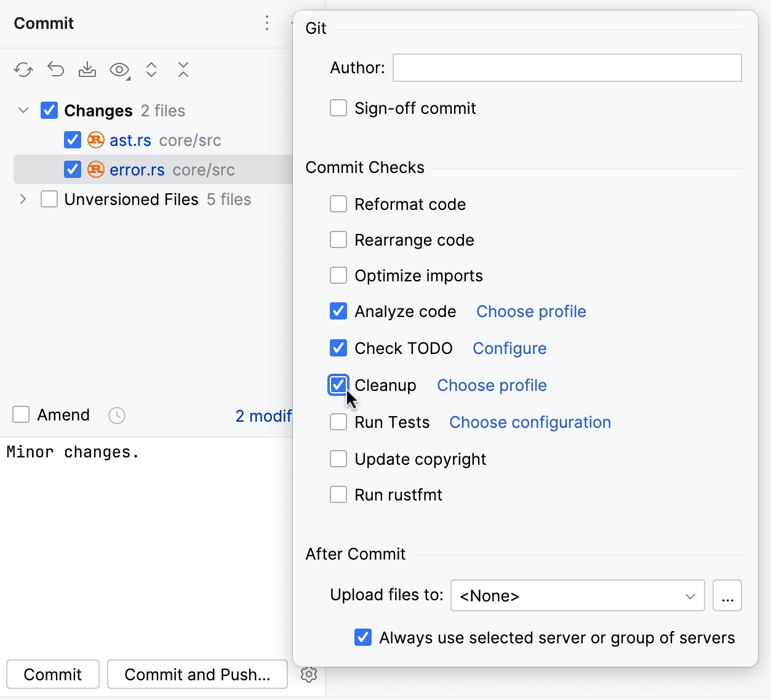The height and width of the screenshot is (700, 771).
Task: Open the diff preview eye icon
Action: tap(118, 70)
